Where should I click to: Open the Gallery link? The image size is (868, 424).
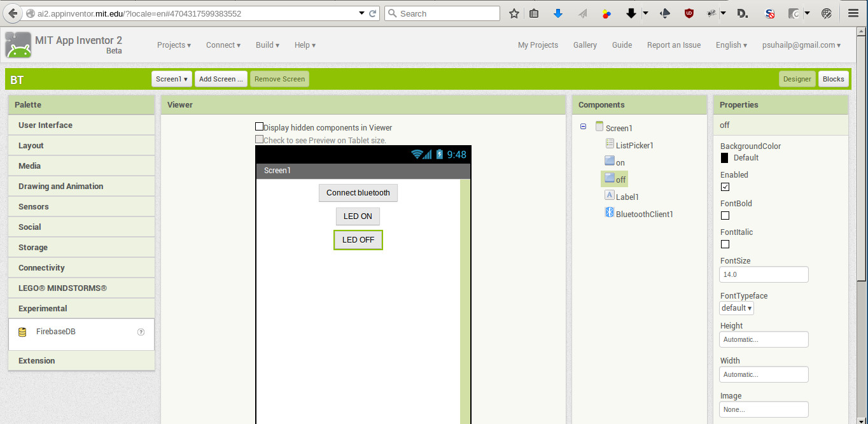[585, 45]
